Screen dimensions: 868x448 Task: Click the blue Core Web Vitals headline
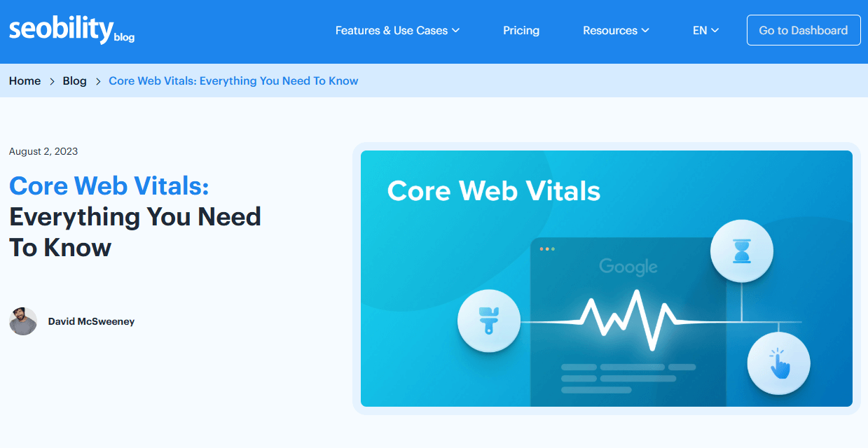109,186
